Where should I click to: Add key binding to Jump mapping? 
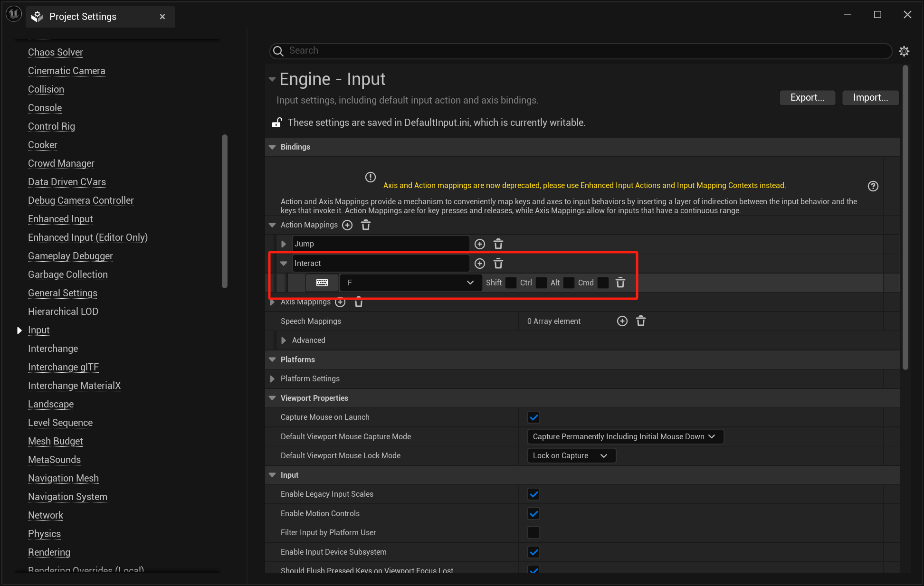coord(480,244)
